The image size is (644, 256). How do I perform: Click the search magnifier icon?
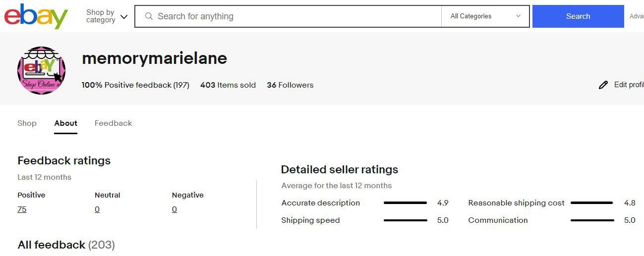point(148,16)
